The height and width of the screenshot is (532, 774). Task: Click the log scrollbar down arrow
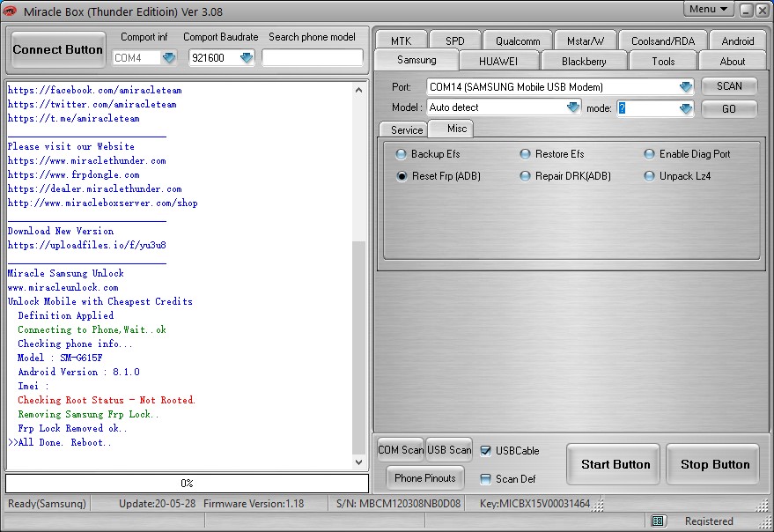[x=359, y=462]
